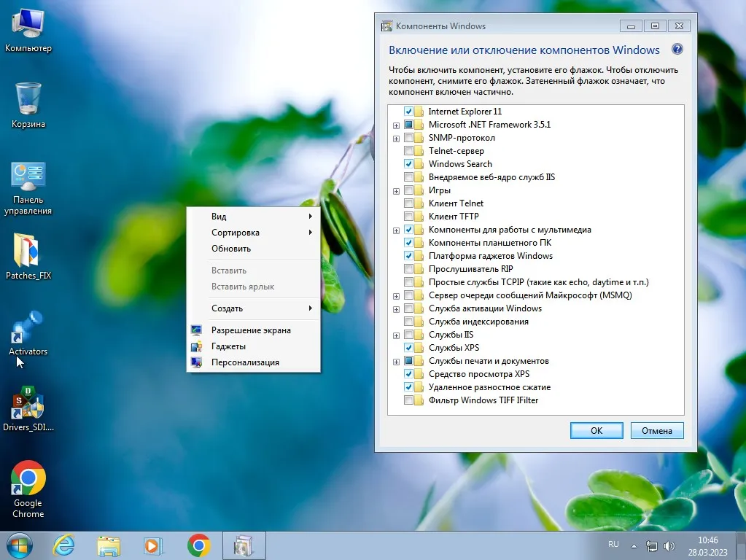Screen dimensions: 746x560
Task: Expand Компоненты для работы с мультимедиа
Action: tap(396, 230)
